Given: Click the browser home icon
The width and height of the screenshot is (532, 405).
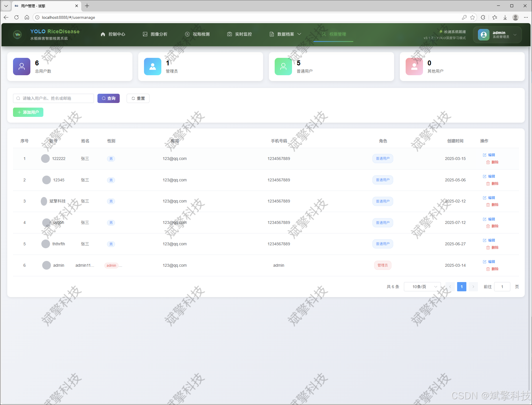Looking at the screenshot, I should [27, 17].
